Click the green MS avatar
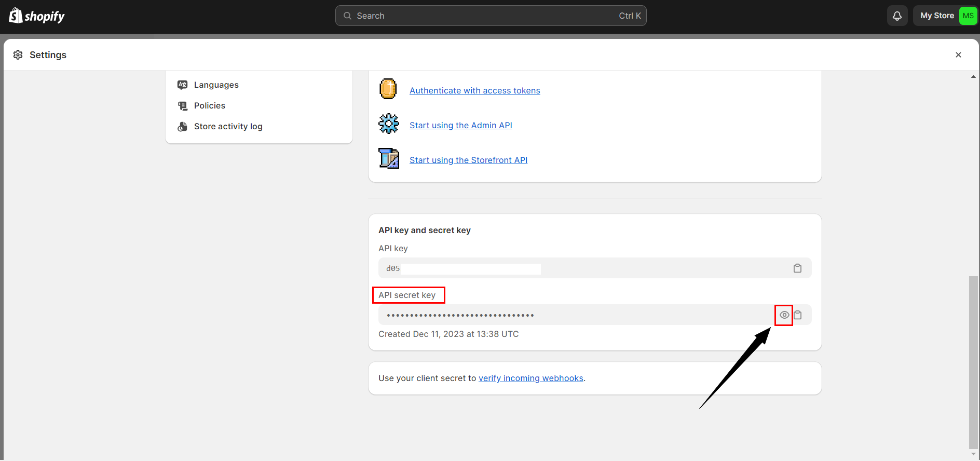This screenshot has width=980, height=461. [x=968, y=16]
